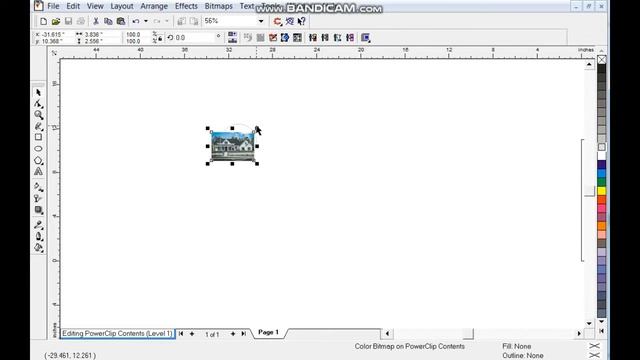The width and height of the screenshot is (640, 360).
Task: Select the Pick tool in the toolbox
Action: click(x=38, y=93)
